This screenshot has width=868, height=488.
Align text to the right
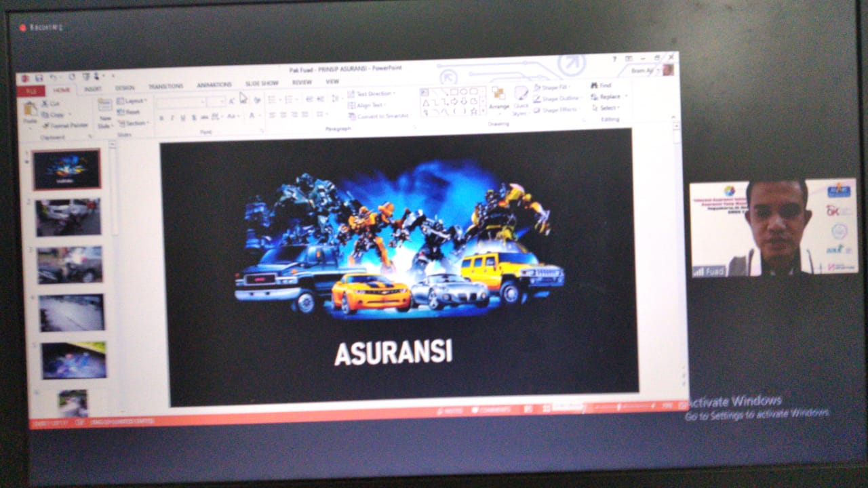pos(294,115)
